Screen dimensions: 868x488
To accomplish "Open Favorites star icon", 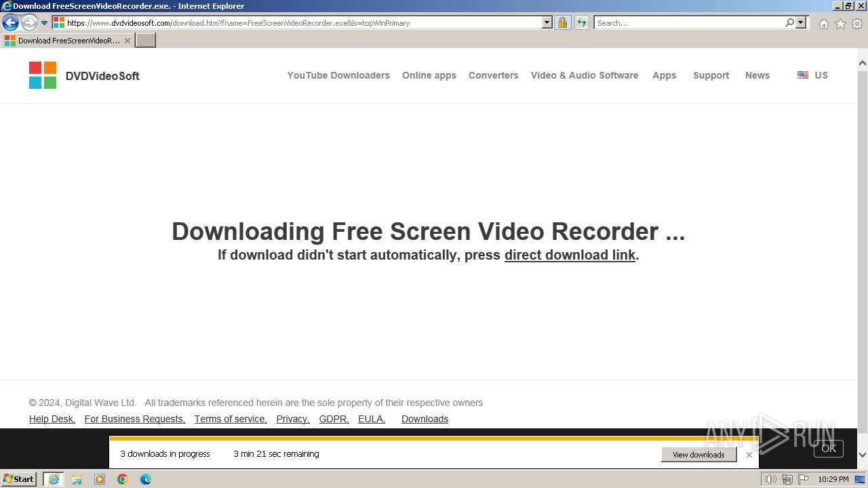I will tap(840, 24).
